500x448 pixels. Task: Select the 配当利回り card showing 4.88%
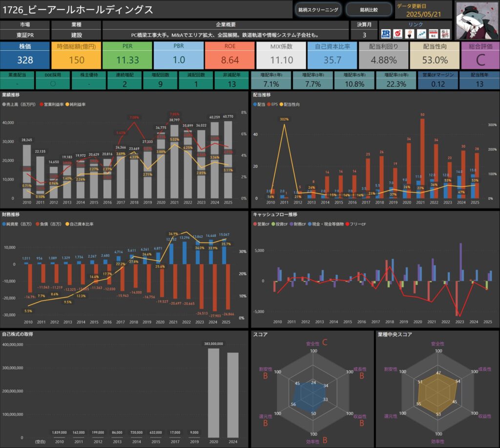click(x=384, y=56)
